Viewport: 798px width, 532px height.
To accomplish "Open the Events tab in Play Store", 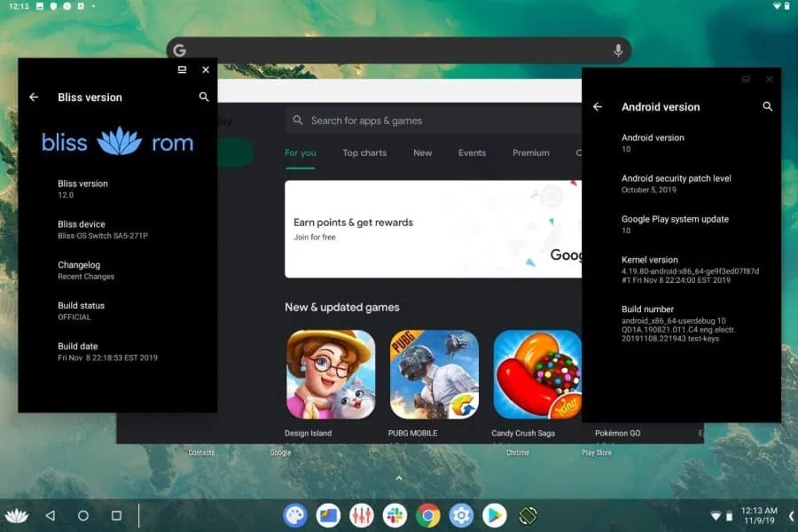I will coord(472,153).
